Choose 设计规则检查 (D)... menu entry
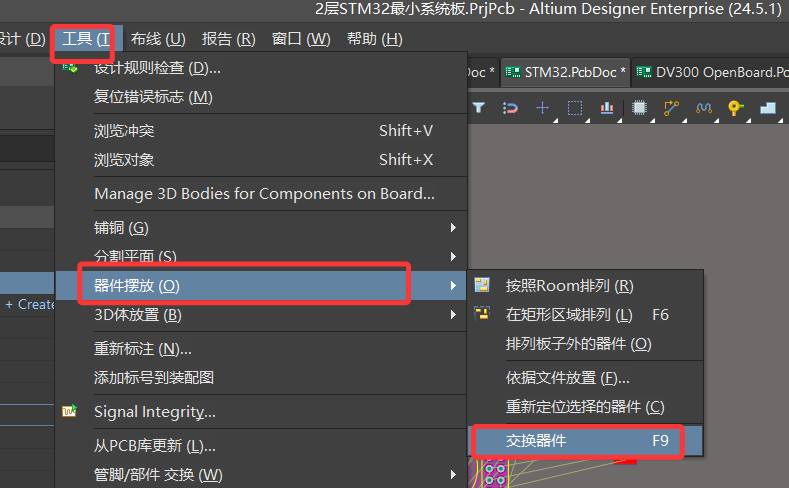789x488 pixels. click(x=261, y=68)
